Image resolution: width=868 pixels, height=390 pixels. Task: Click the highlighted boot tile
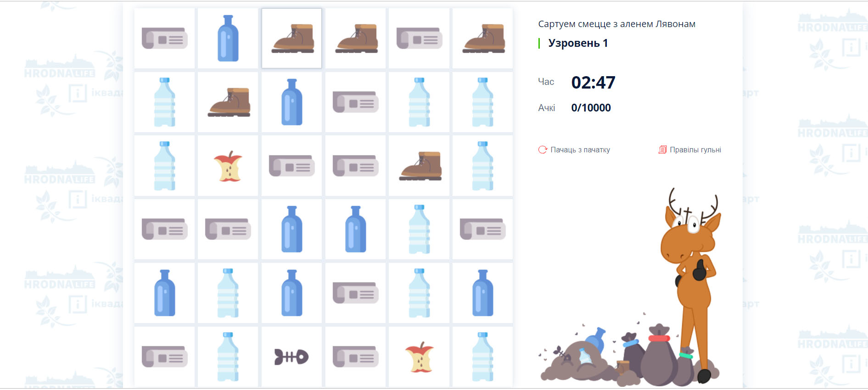pos(291,38)
